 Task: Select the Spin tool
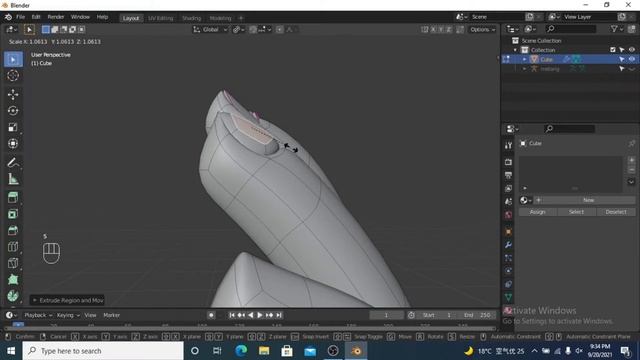[x=13, y=296]
